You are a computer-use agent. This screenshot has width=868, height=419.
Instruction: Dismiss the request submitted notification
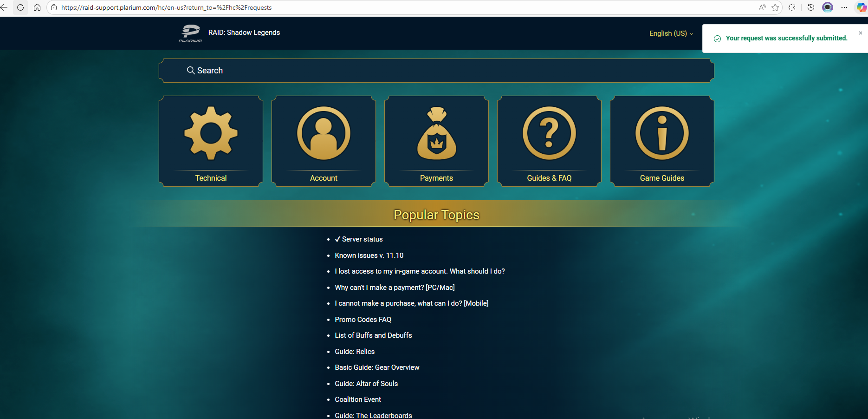coord(861,33)
